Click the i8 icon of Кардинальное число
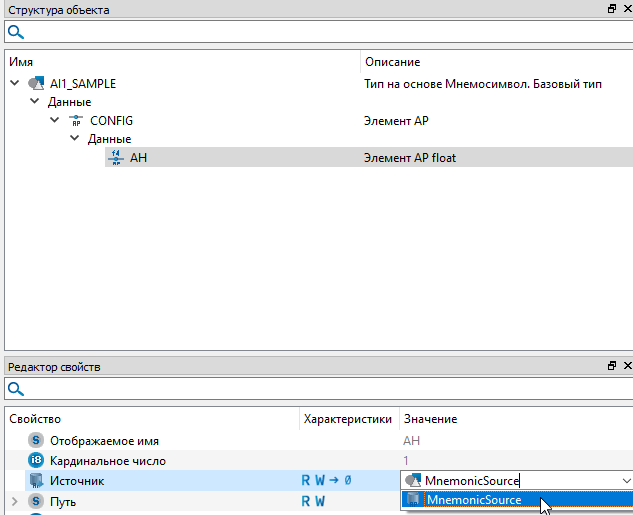This screenshot has width=633, height=515. click(37, 460)
